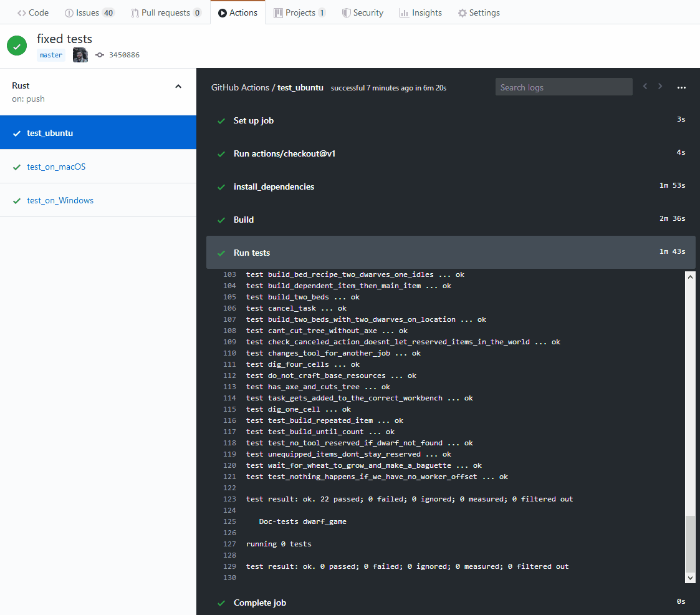
Task: Expand the Build step log
Action: tap(243, 220)
